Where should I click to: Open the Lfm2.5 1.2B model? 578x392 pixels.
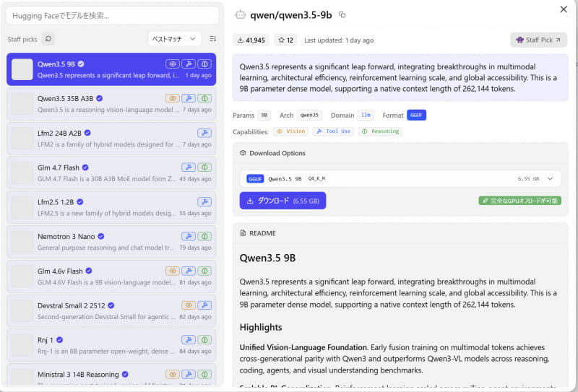tap(111, 207)
